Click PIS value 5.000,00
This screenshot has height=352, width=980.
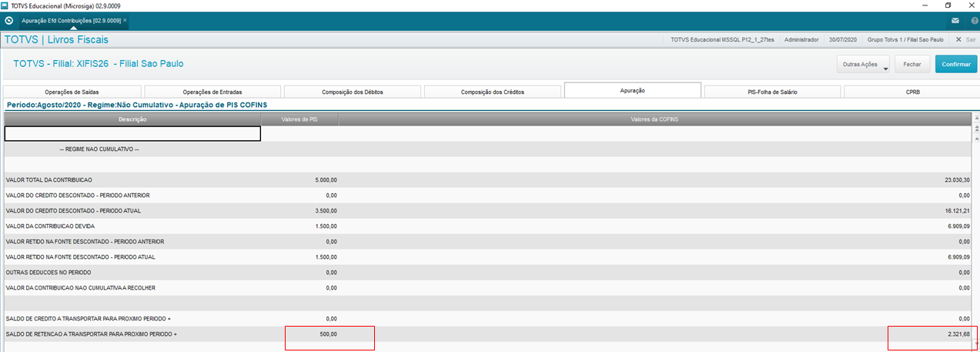coord(326,179)
